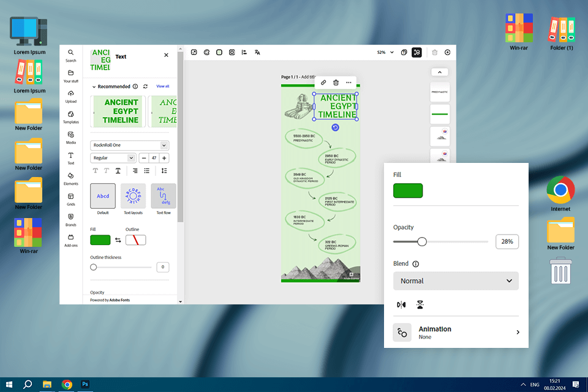This screenshot has height=392, width=588.
Task: Collapse the layer stack with up chevron
Action: point(440,72)
